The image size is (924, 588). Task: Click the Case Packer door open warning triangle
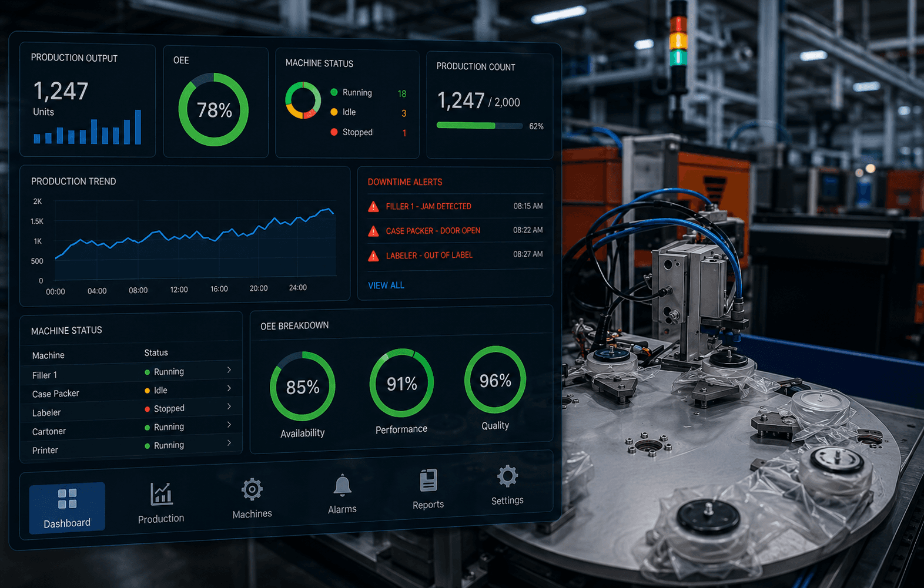373,231
